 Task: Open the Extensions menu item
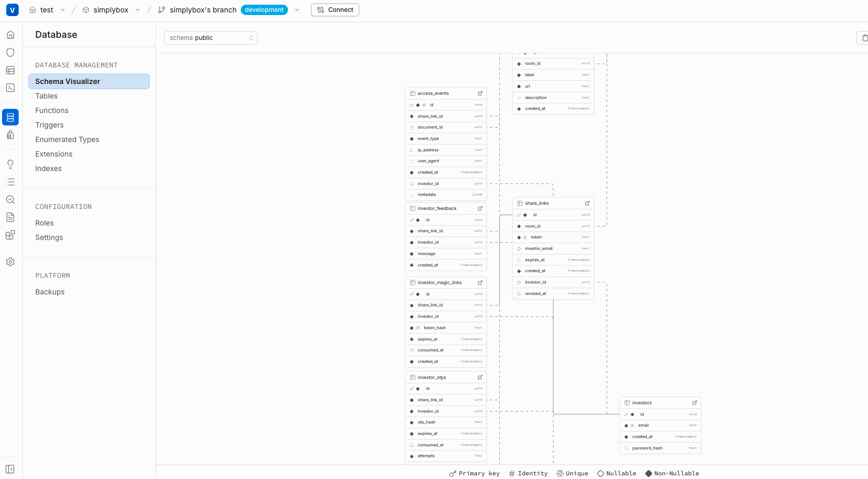click(x=54, y=154)
